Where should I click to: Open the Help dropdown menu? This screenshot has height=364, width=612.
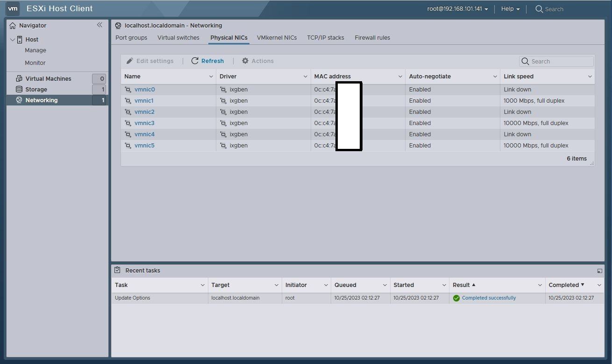510,9
